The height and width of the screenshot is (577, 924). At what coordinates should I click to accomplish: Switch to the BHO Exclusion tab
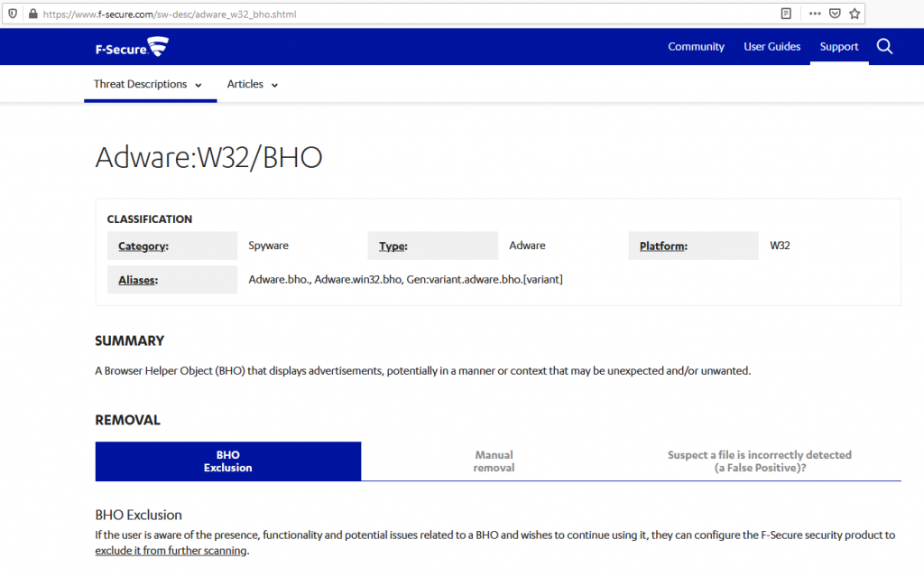tap(228, 461)
